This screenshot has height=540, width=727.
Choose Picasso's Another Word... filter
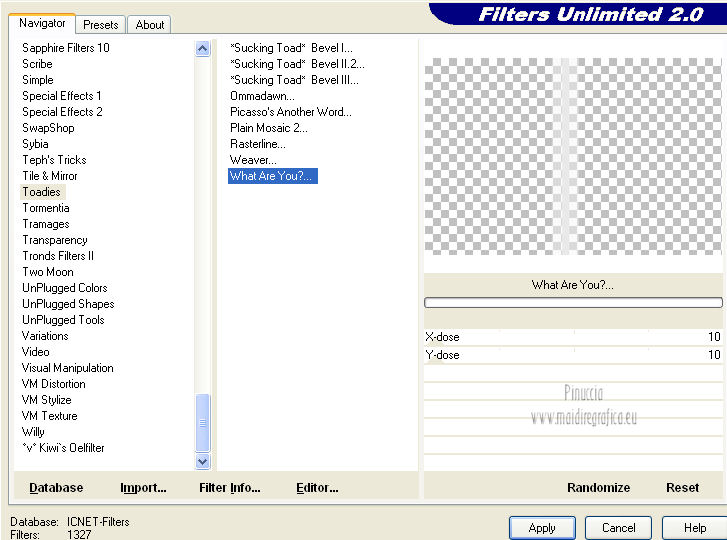pos(291,112)
